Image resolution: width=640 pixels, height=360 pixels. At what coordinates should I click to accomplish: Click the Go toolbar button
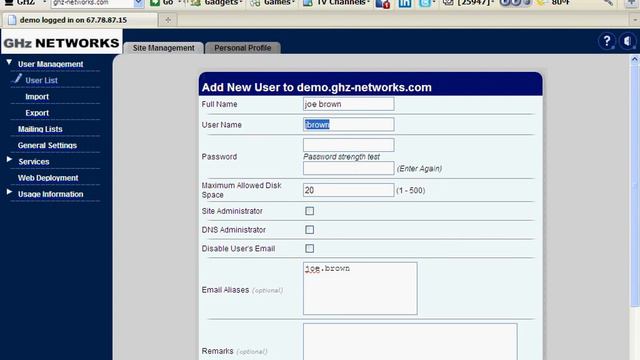pos(162,3)
